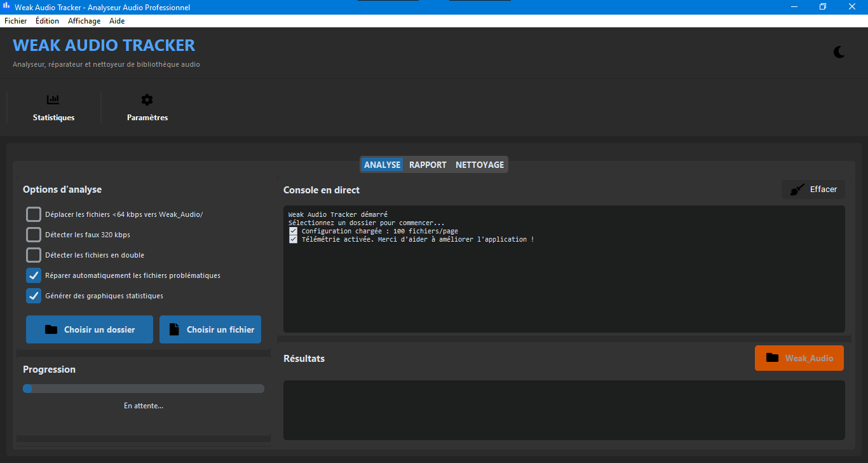868x463 pixels.
Task: Click the subtitle 'Analyseur, réparateur et nettoyeur' text
Action: point(106,64)
